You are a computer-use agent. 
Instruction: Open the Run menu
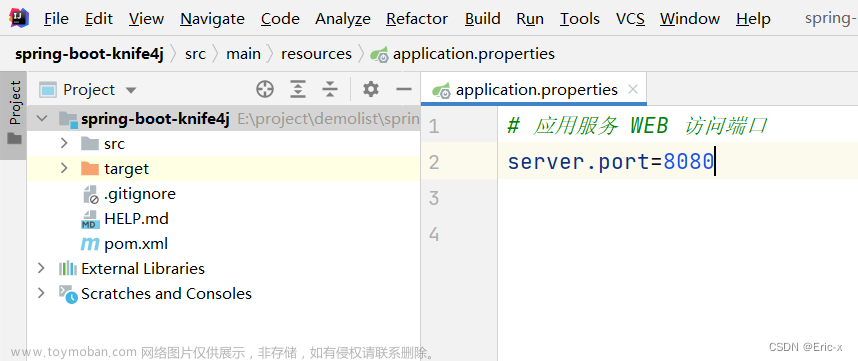(x=530, y=19)
